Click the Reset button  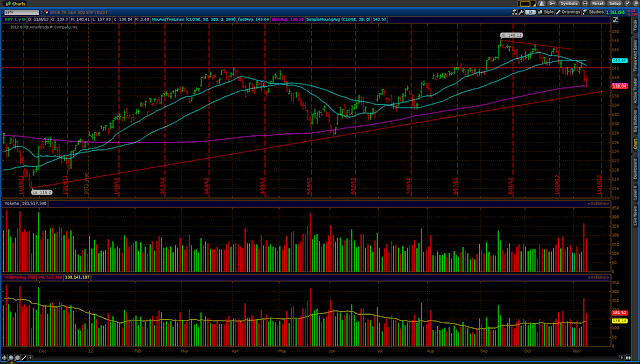[598, 3]
